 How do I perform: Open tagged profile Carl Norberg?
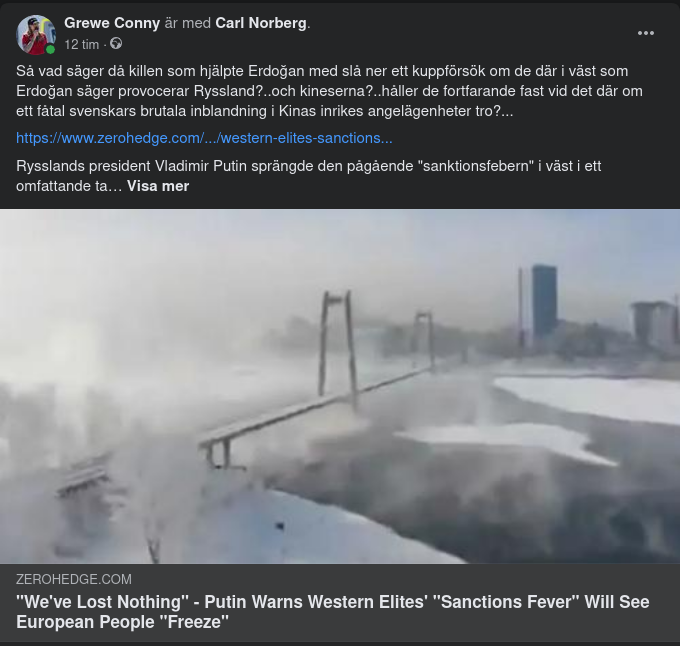click(x=261, y=23)
